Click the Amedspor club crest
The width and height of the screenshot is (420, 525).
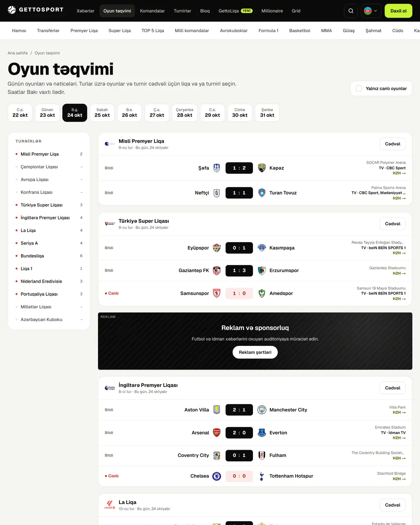[262, 293]
